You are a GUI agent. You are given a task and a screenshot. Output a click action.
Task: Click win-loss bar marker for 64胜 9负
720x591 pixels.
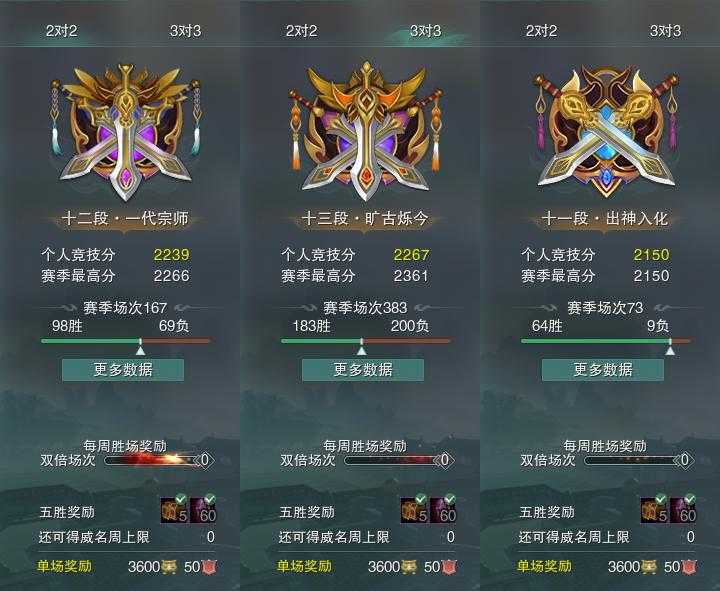pos(670,348)
